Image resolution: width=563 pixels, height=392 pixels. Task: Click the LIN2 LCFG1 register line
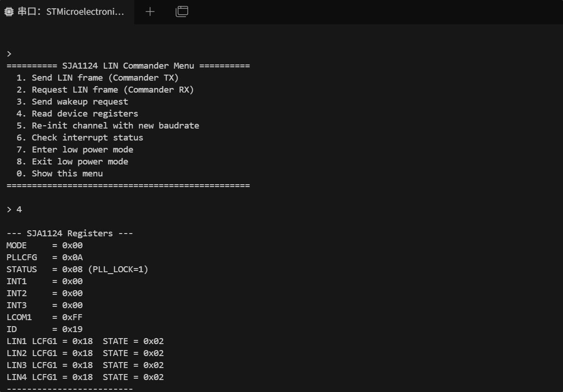coord(85,353)
